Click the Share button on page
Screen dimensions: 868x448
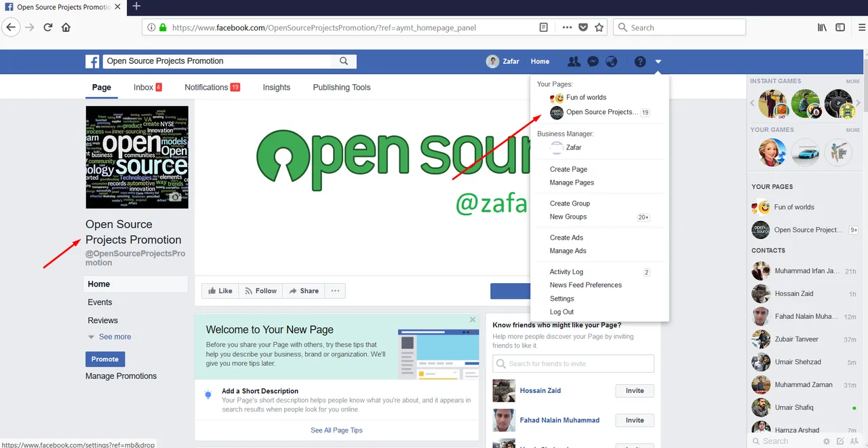click(x=304, y=291)
